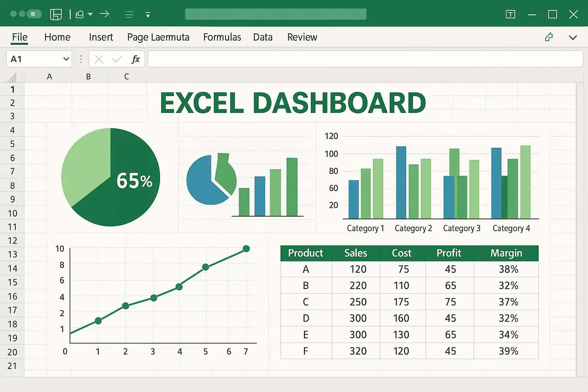Click the Category 3 axis label
The image size is (588, 392).
[462, 228]
